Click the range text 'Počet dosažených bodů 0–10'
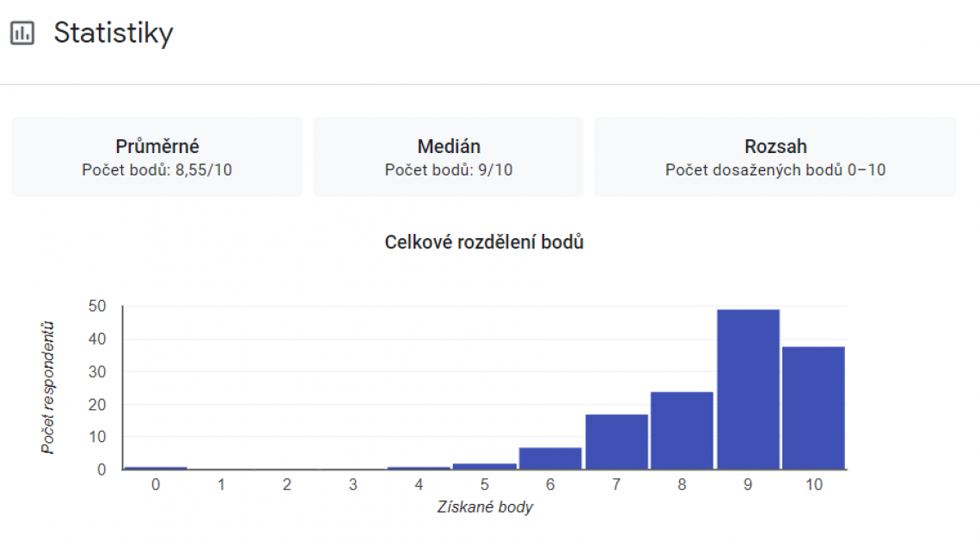Image resolution: width=980 pixels, height=540 pixels. (775, 169)
